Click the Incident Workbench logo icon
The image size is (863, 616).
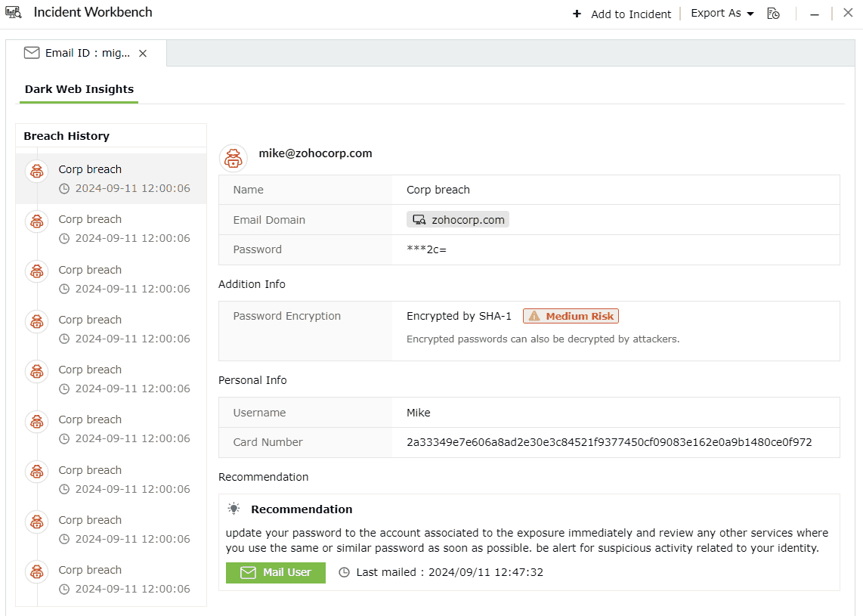click(14, 12)
